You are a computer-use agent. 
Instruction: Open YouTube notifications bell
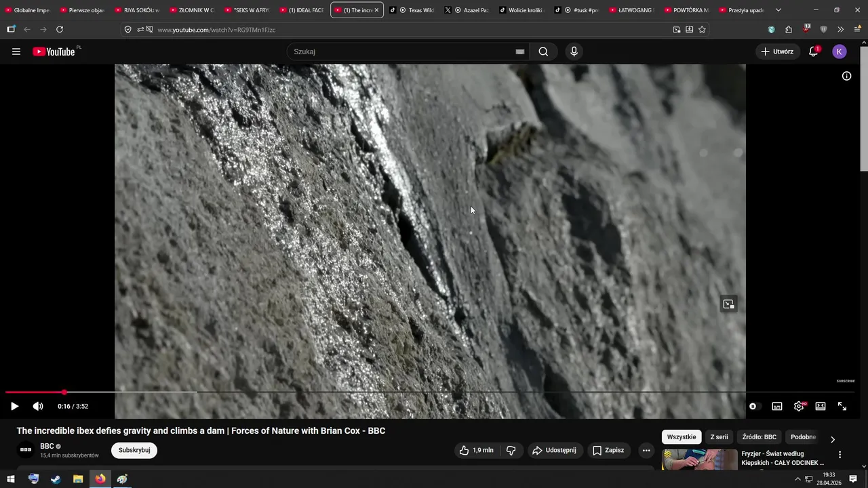click(813, 52)
